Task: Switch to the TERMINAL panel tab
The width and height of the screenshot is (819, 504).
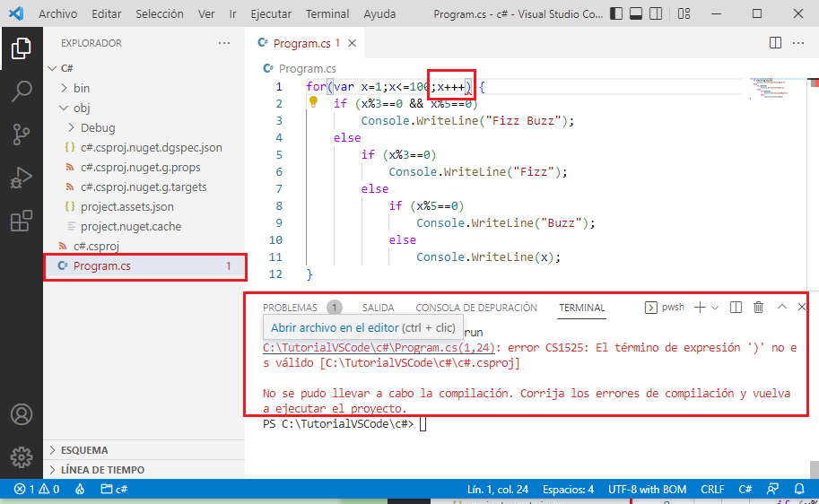Action: 582,308
